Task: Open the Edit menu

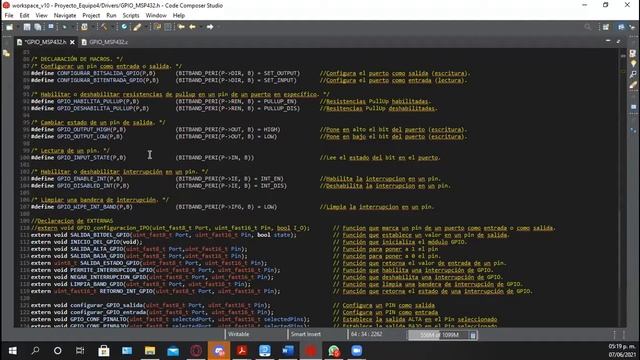Action: click(24, 16)
